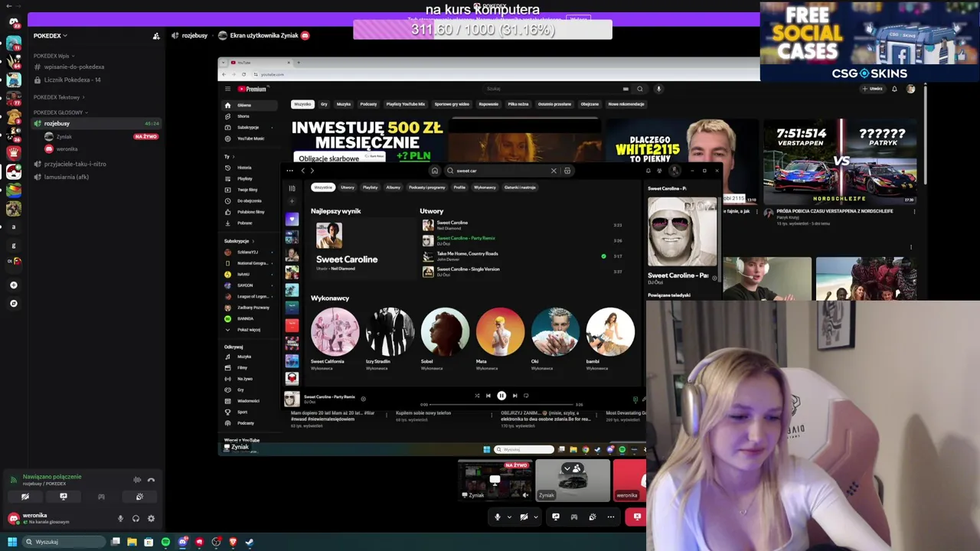Join lamusiarnia (afk) voice channel
The image size is (980, 551).
(x=67, y=177)
